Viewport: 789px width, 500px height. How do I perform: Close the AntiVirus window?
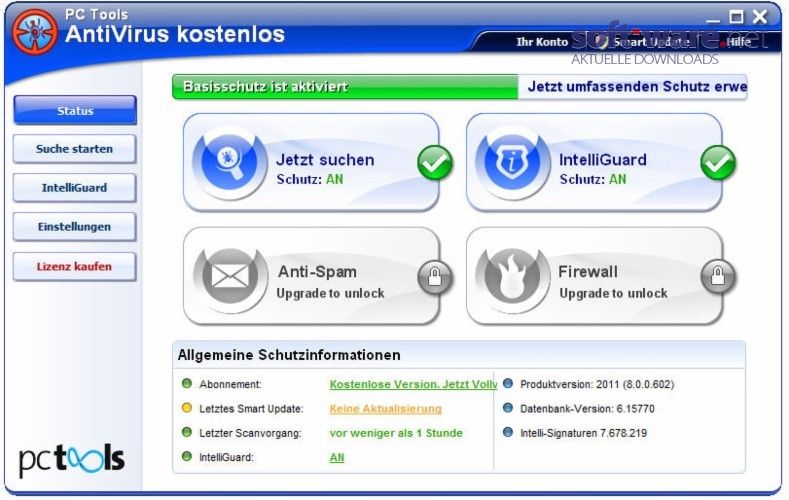(x=760, y=17)
